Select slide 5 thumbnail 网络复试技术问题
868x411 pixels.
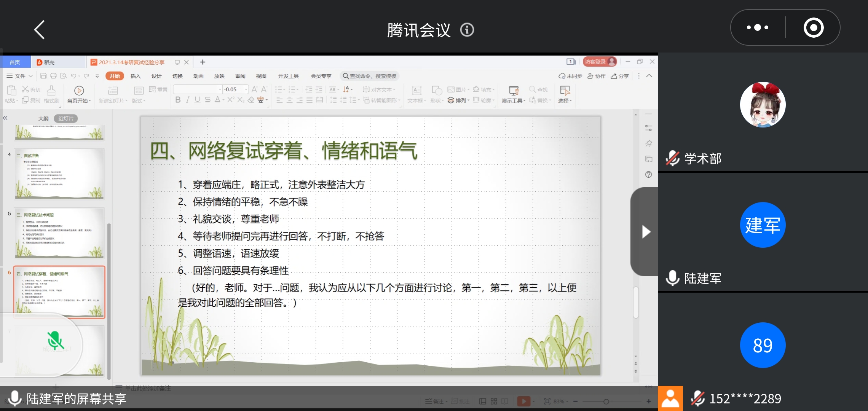(59, 233)
